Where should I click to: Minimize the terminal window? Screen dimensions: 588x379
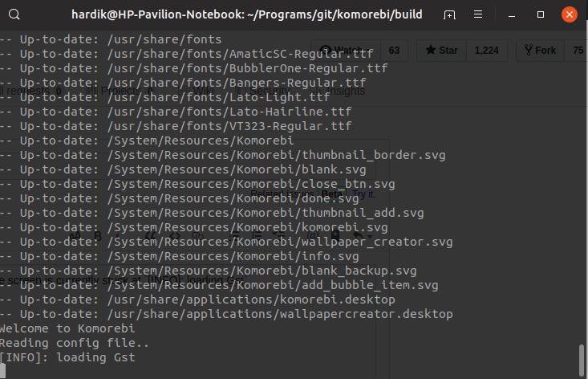512,15
